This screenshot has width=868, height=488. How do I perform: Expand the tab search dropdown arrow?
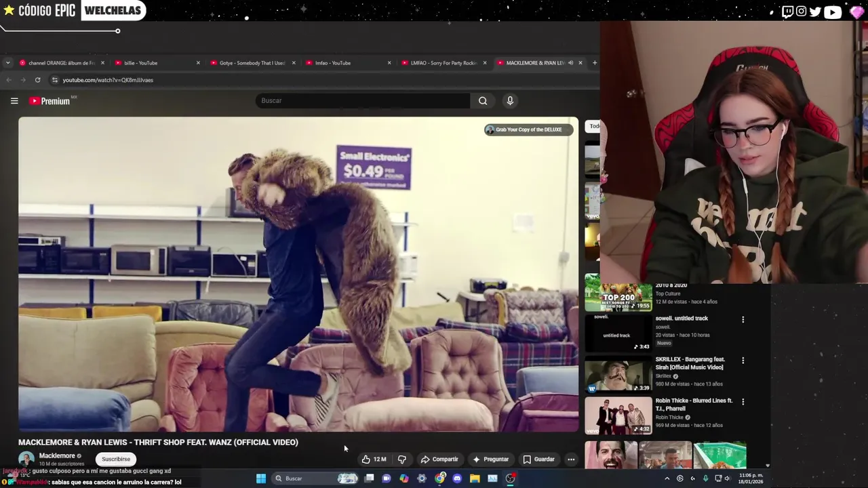pos(7,63)
